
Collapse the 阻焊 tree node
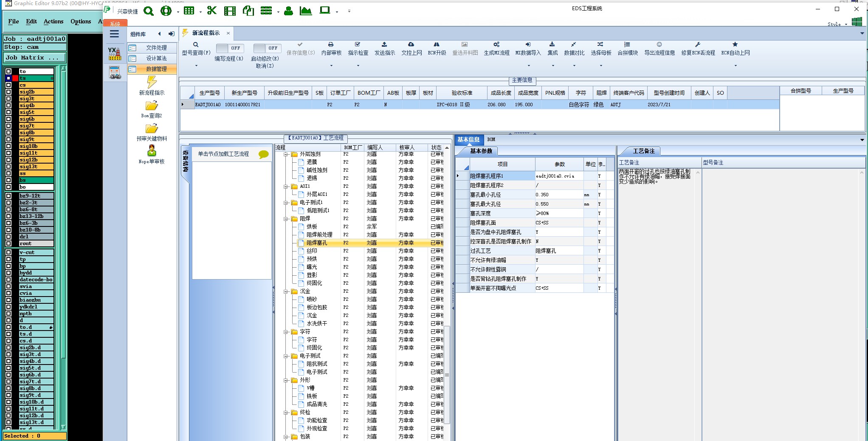(286, 219)
